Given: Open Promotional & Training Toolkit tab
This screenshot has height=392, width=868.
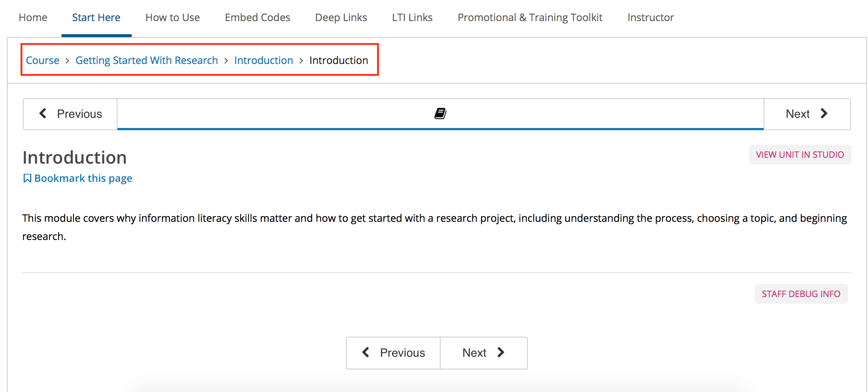Looking at the screenshot, I should 530,17.
